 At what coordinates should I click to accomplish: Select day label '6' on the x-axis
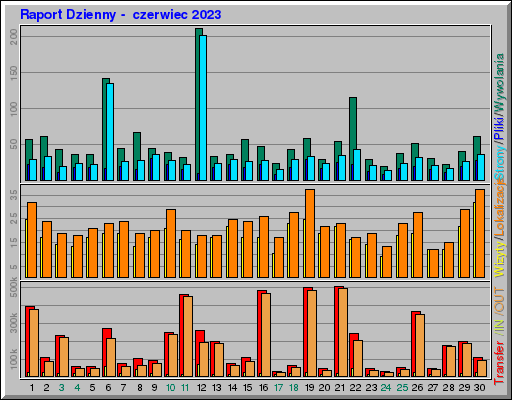[x=108, y=387]
